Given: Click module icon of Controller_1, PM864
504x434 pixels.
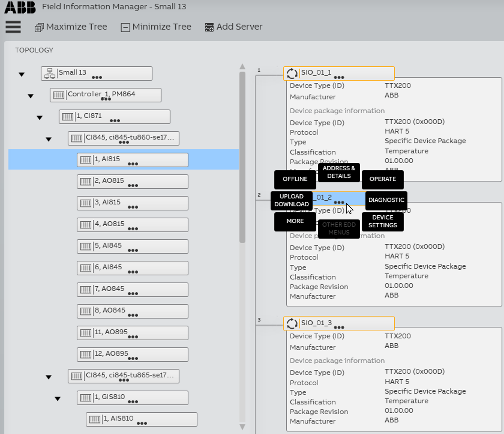Looking at the screenshot, I should 59,95.
